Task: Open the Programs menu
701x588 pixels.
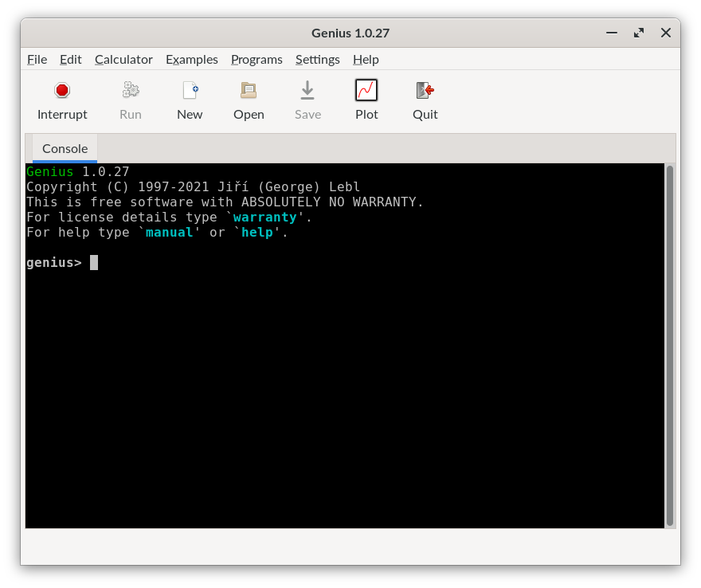Action: pos(257,60)
